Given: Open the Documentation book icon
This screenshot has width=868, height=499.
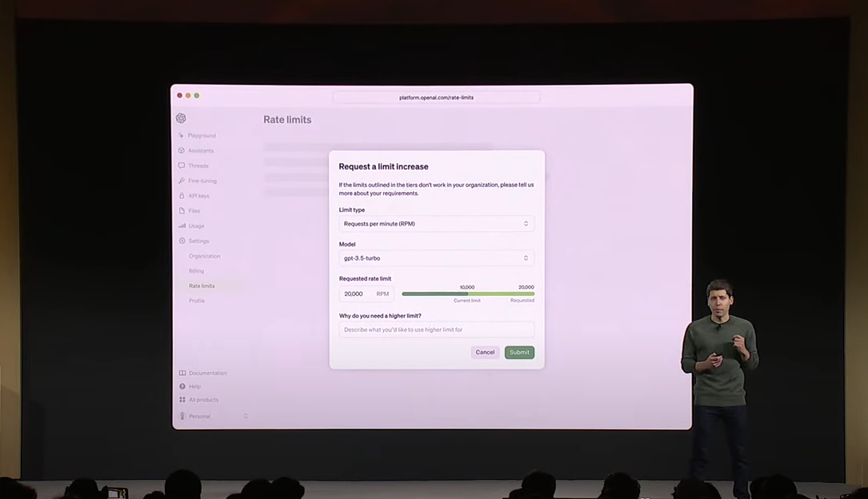Looking at the screenshot, I should [x=182, y=373].
